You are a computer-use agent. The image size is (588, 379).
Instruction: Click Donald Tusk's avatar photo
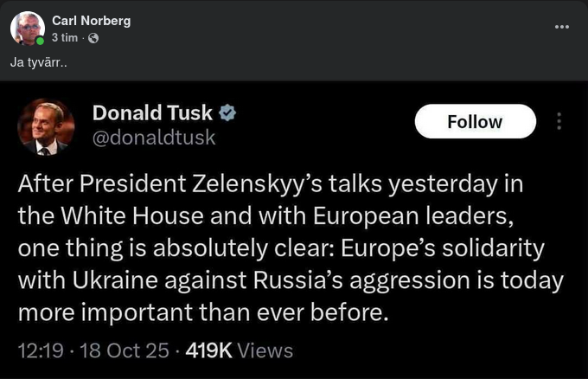point(47,126)
